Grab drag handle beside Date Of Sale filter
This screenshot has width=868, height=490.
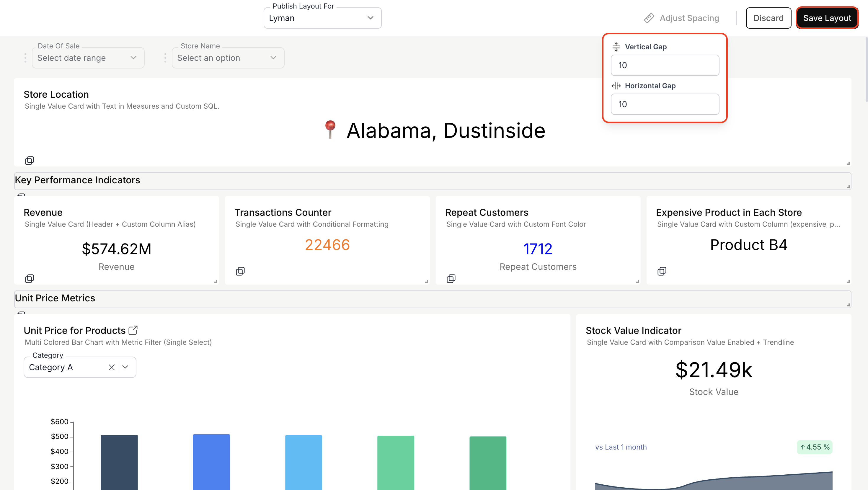25,58
